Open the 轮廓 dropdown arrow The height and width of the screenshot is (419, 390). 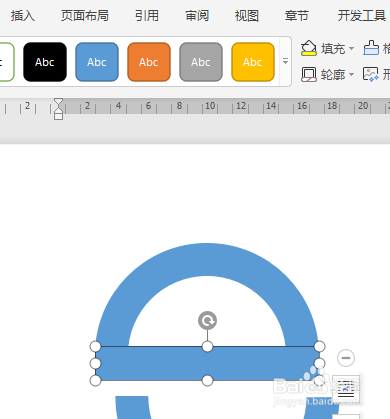coord(351,74)
